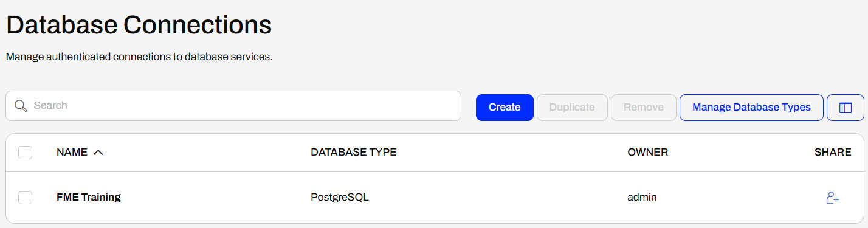Open Manage Database Types

coord(751,108)
